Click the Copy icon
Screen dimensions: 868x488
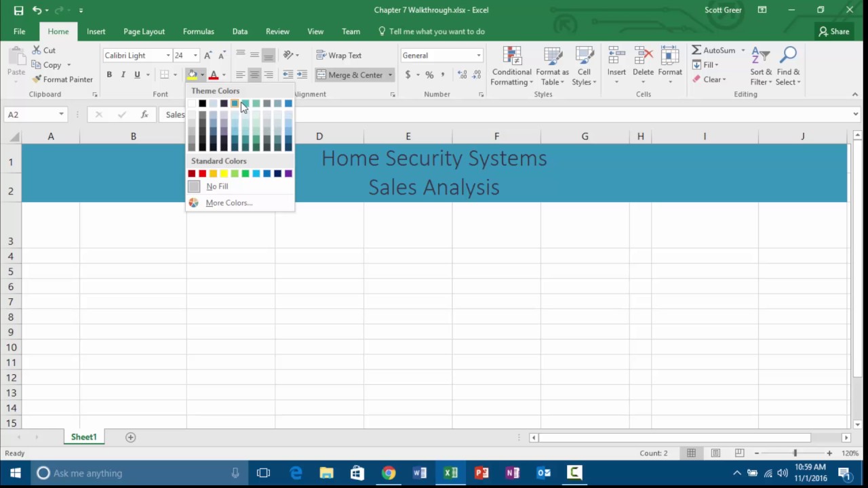(x=36, y=65)
